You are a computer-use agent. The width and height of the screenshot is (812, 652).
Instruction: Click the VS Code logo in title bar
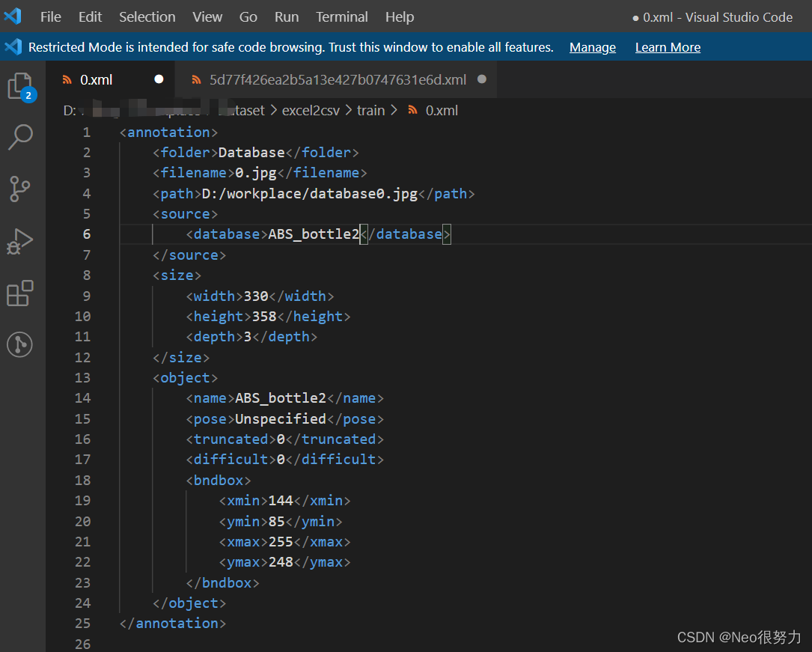click(13, 16)
